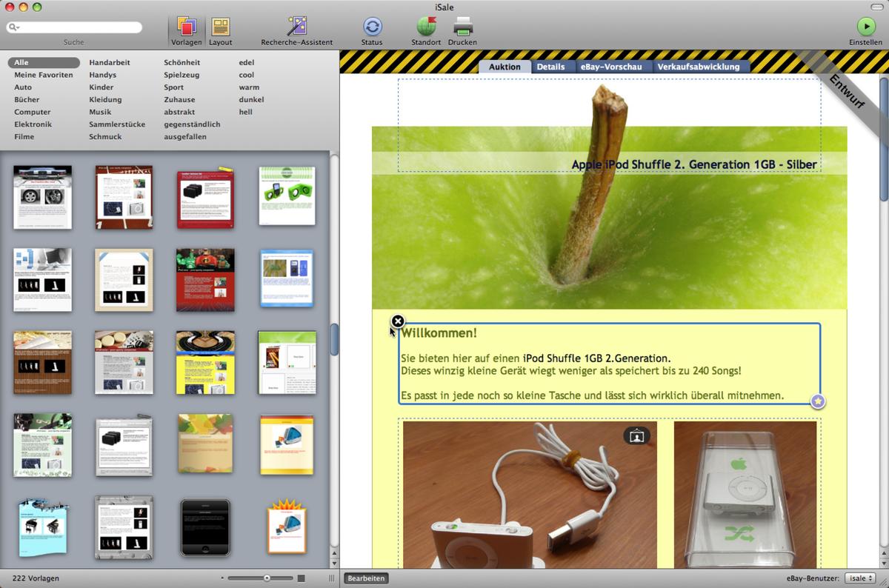The image size is (889, 588).
Task: Select the abstrakt style tag
Action: [x=179, y=112]
